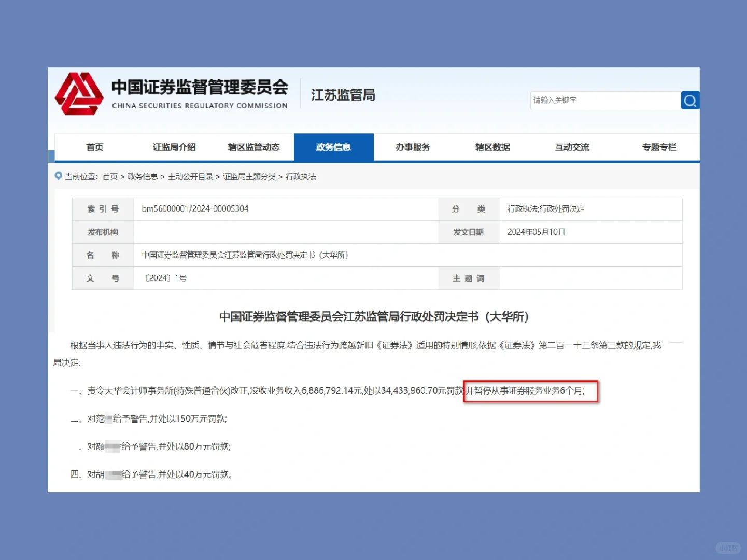Click the 首页 breadcrumb link

[x=110, y=177]
